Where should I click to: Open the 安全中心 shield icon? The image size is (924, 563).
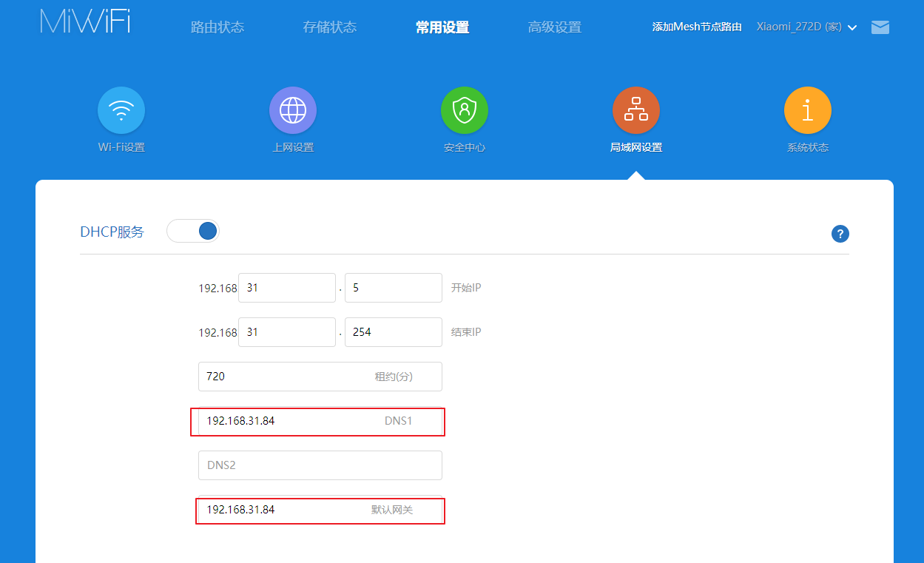tap(465, 111)
